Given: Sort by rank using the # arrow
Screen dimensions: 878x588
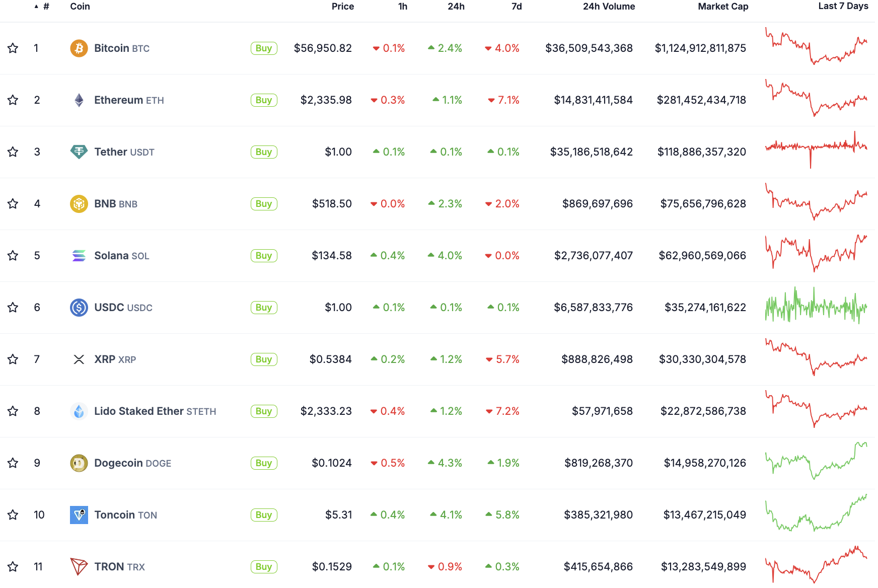Looking at the screenshot, I should [x=37, y=7].
